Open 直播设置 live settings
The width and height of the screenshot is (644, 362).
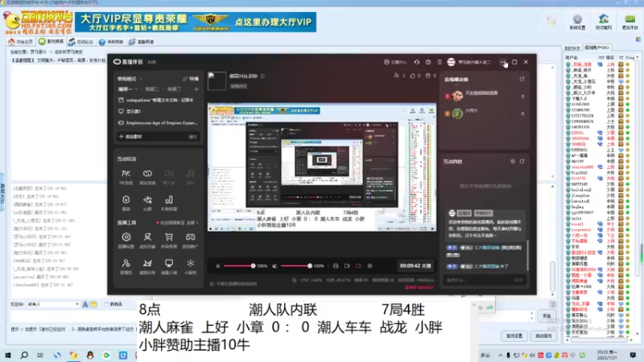(126, 240)
